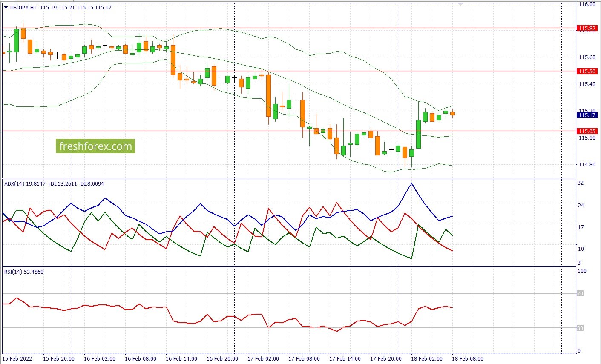Click the RSI 70 level marker
The image size is (601, 364).
580,293
